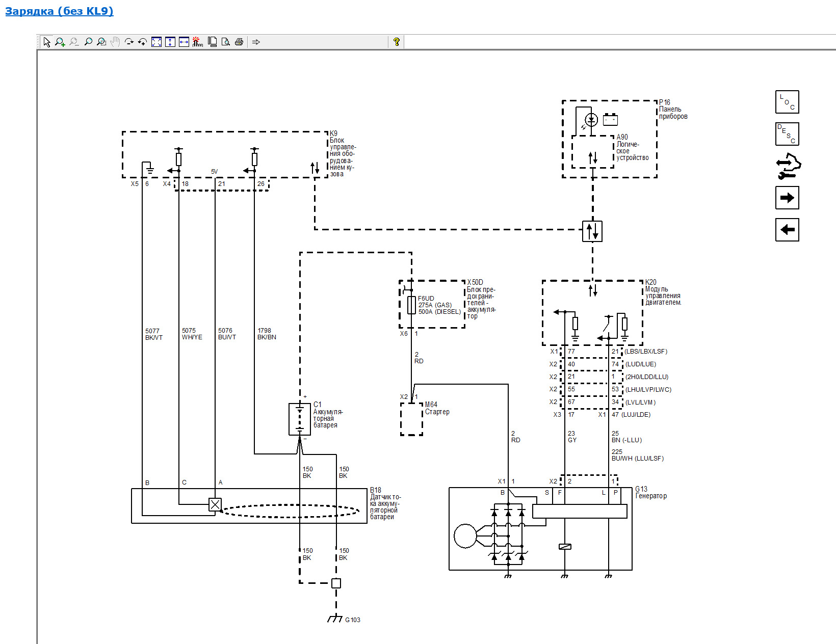Select the G13 Генератор label
Screen dimensions: 836x644
point(651,492)
